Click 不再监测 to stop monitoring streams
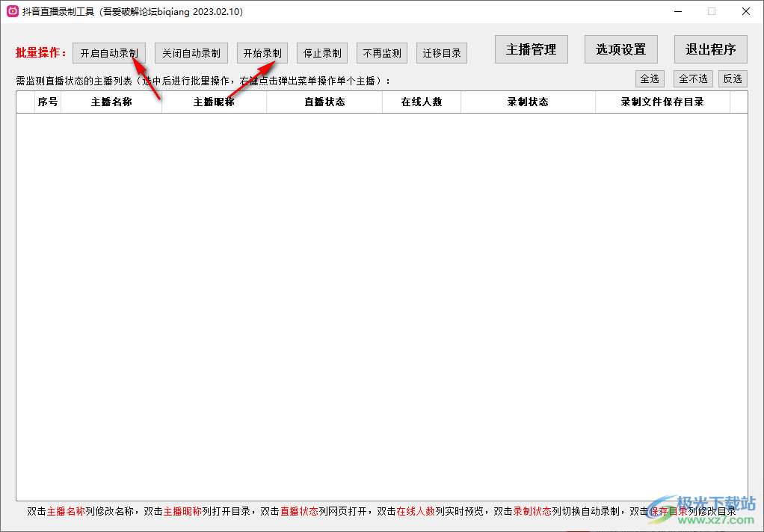Viewport: 764px width, 532px height. [x=382, y=52]
